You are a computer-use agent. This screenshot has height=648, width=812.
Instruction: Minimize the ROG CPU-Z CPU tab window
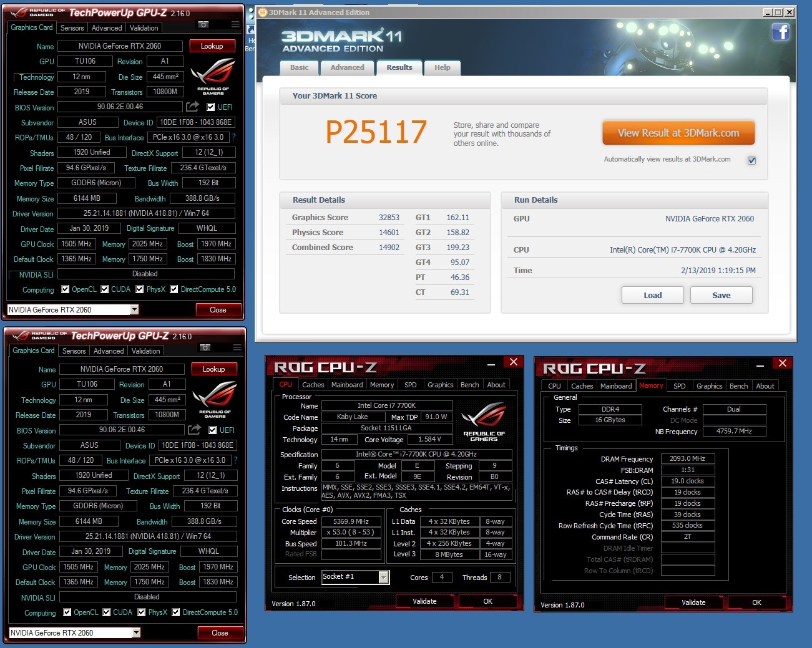491,363
